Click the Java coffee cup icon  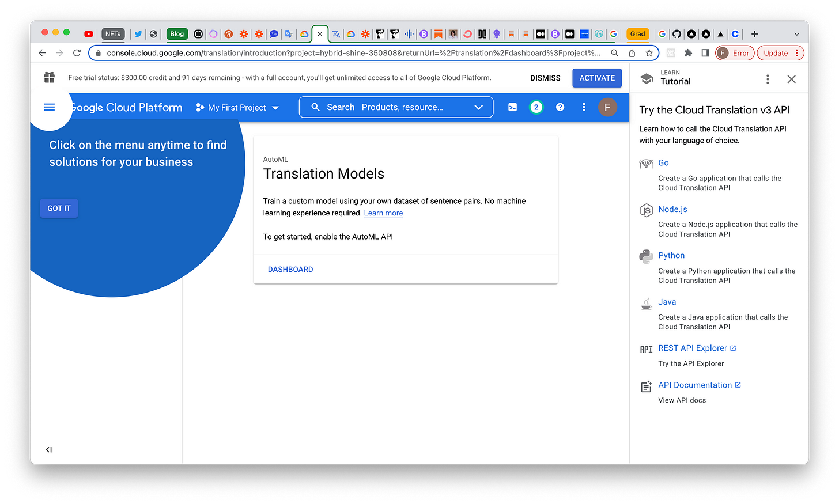point(647,303)
